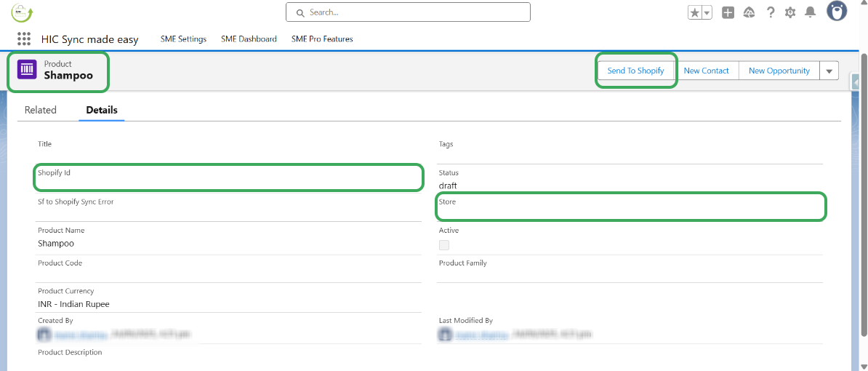The image size is (868, 371).
Task: Click the Status value draft
Action: tap(448, 185)
